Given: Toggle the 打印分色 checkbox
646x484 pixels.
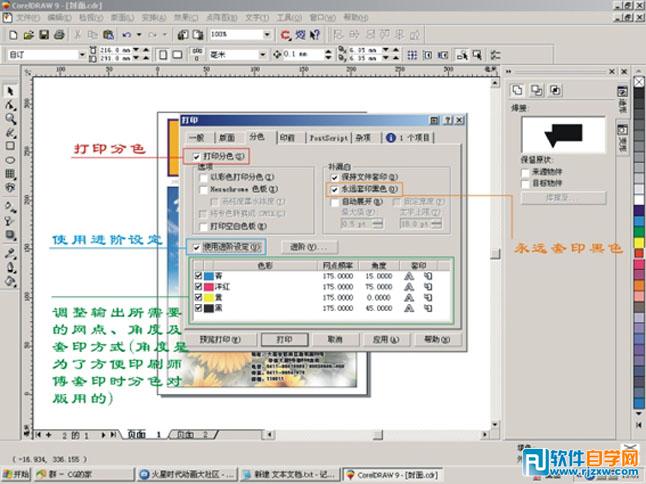Looking at the screenshot, I should coord(197,157).
